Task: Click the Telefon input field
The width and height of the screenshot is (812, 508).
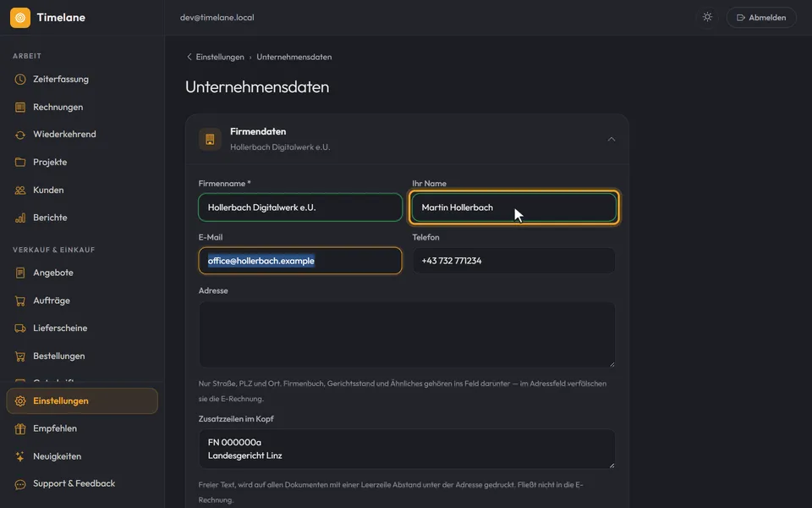Action: click(x=513, y=261)
